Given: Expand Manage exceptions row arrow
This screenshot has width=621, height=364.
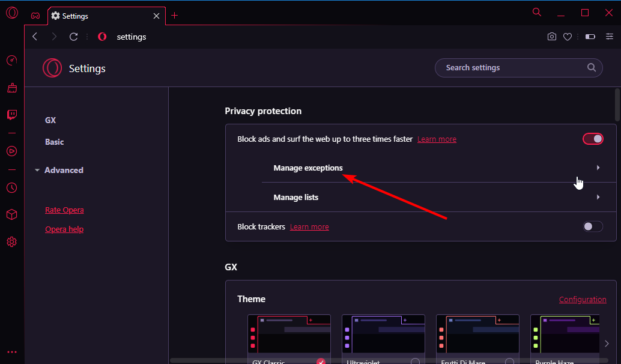Looking at the screenshot, I should [x=598, y=168].
